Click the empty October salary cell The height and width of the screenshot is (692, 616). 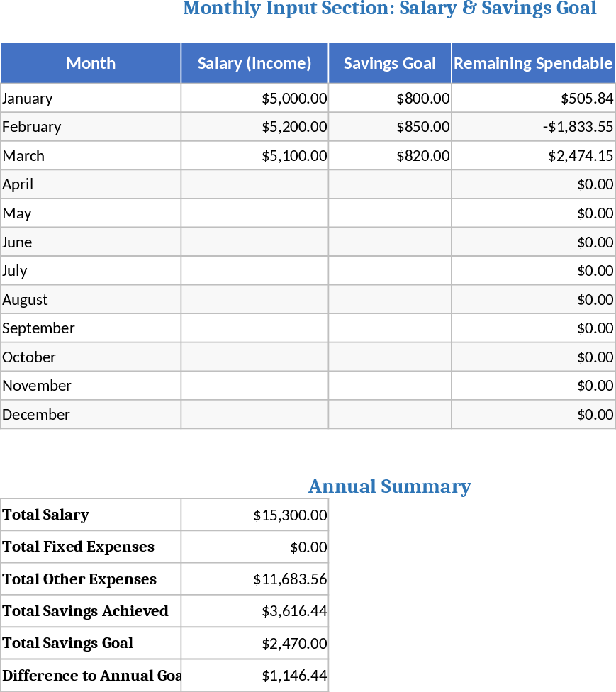(254, 357)
